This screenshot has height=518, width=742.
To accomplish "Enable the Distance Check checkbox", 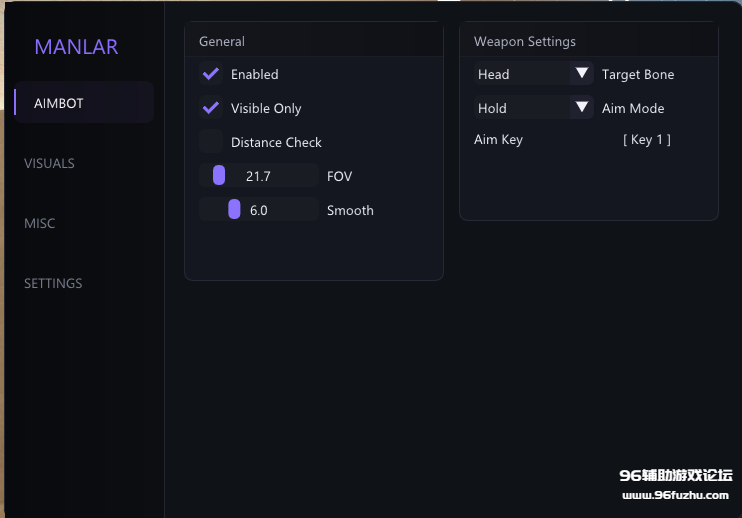I will (x=211, y=142).
